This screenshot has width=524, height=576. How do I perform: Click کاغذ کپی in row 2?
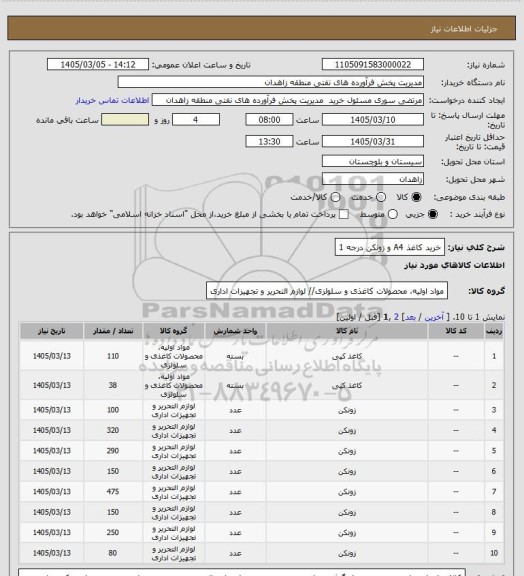pos(347,385)
